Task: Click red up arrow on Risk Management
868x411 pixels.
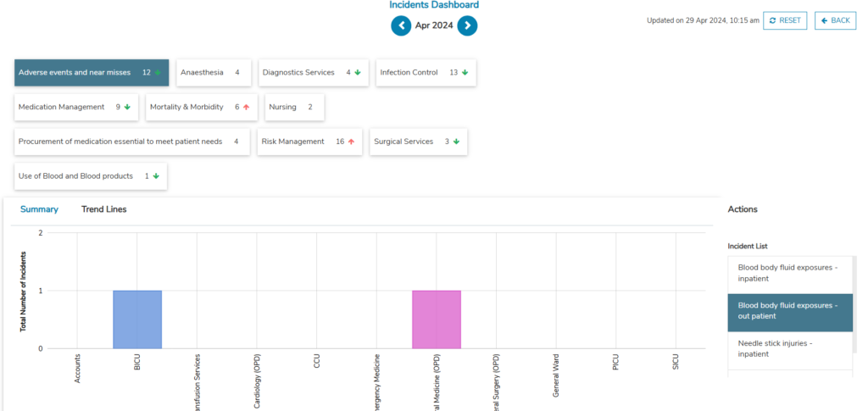Action: point(351,142)
